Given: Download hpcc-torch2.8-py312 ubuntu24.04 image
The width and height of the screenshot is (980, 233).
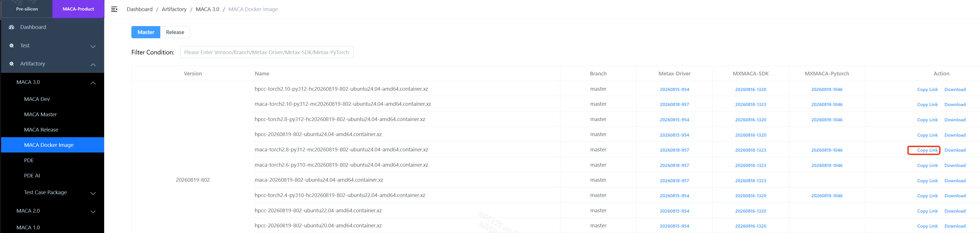Looking at the screenshot, I should (x=955, y=120).
